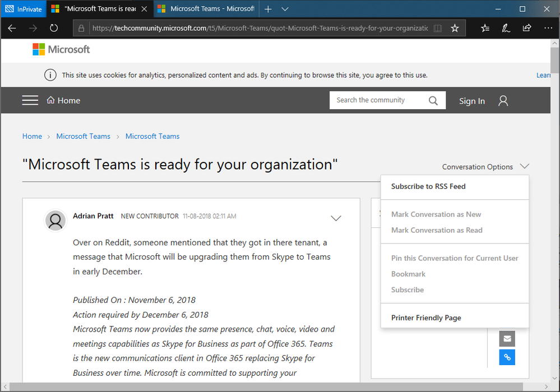Viewport: 560px width, 392px height.
Task: Open the tab preview chevron
Action: point(285,10)
